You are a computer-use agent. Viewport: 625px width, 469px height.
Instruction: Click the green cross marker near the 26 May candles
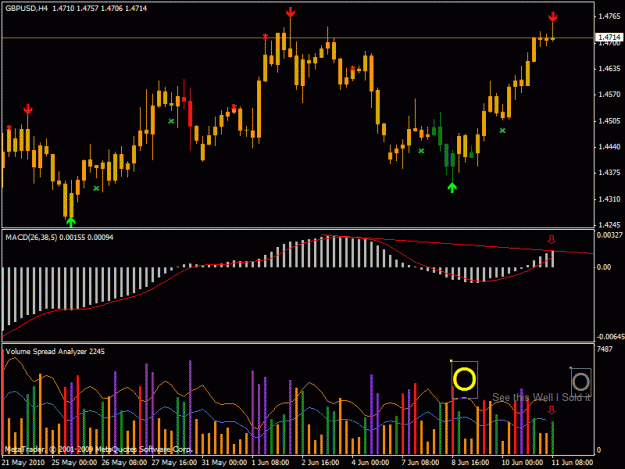point(96,188)
